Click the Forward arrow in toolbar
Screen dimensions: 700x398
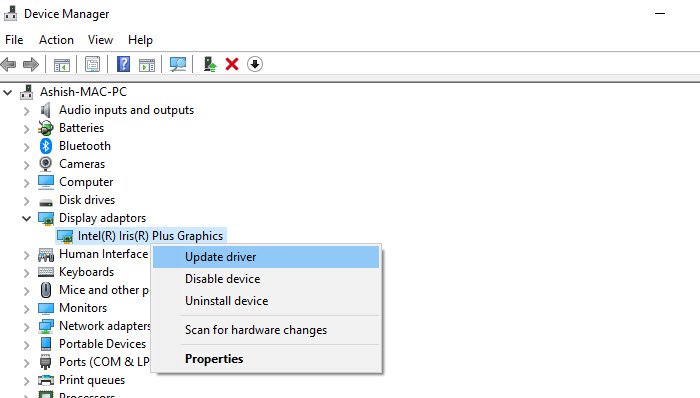click(x=31, y=65)
